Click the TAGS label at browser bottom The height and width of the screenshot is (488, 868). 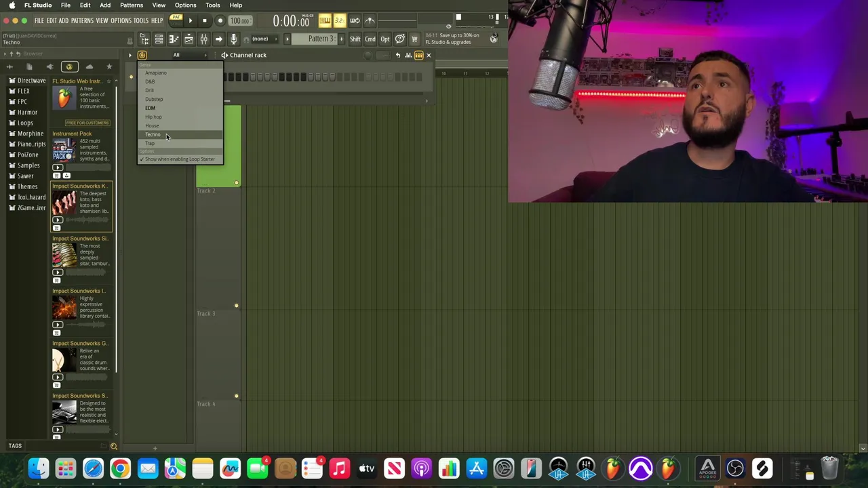(x=15, y=446)
